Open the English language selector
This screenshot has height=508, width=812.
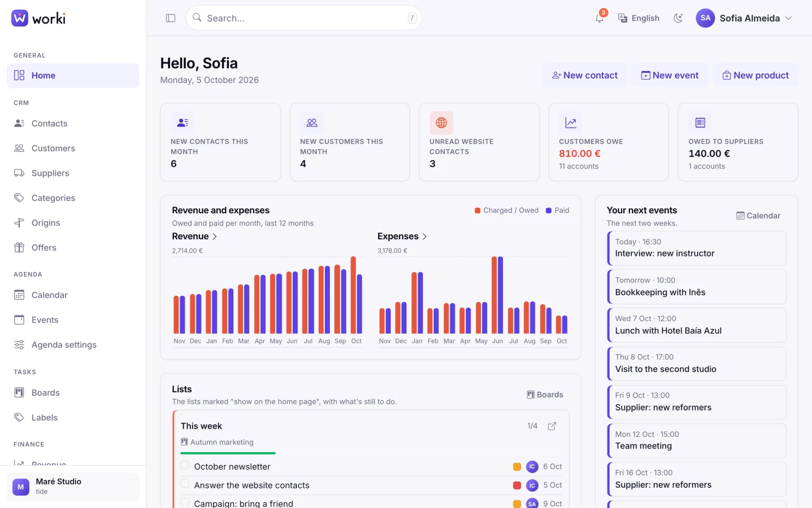638,18
